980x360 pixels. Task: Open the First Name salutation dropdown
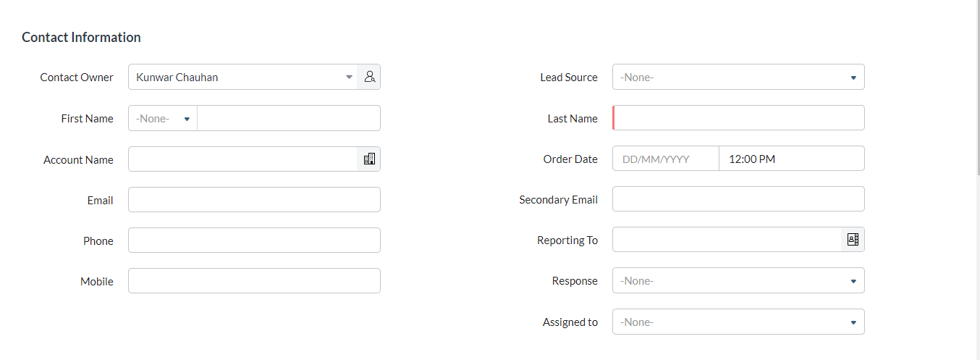click(x=163, y=118)
